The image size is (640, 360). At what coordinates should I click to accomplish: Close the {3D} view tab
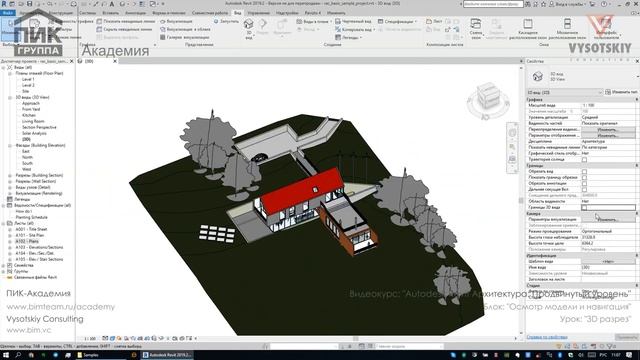(115, 61)
